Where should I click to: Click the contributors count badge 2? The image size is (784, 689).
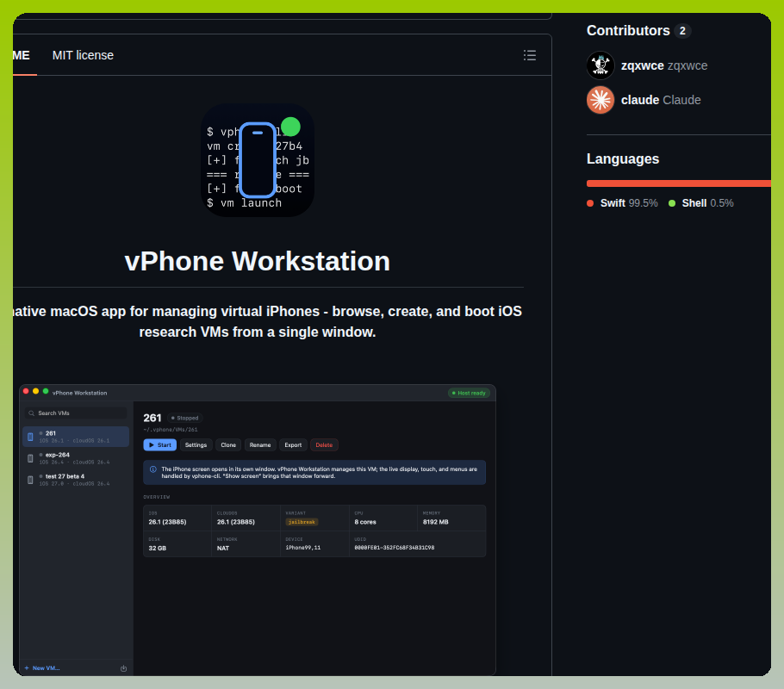[682, 31]
